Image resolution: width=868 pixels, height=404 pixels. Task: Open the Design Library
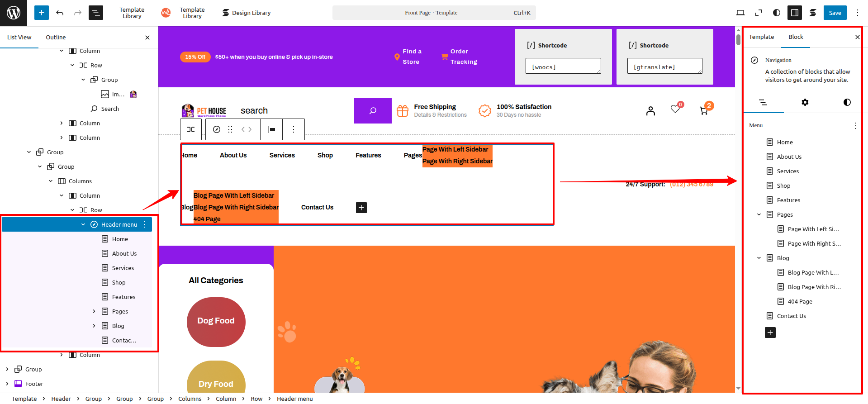tap(246, 13)
